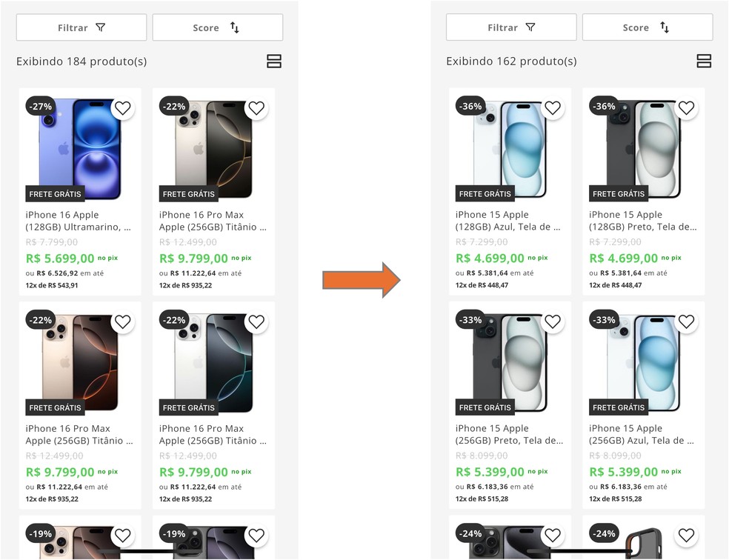
Task: Click the orange arrow between the panels
Action: click(361, 280)
